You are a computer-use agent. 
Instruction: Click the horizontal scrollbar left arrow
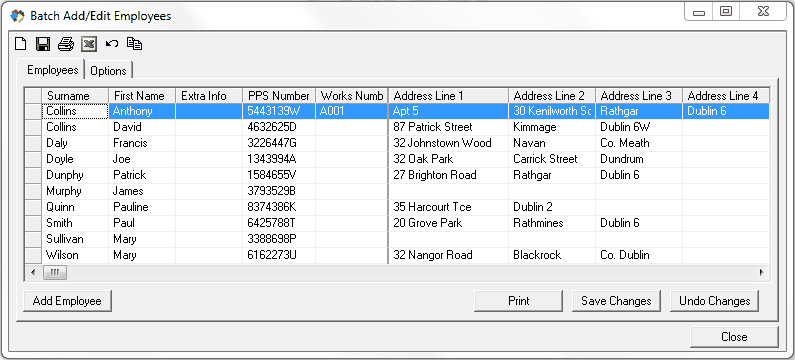[x=33, y=273]
